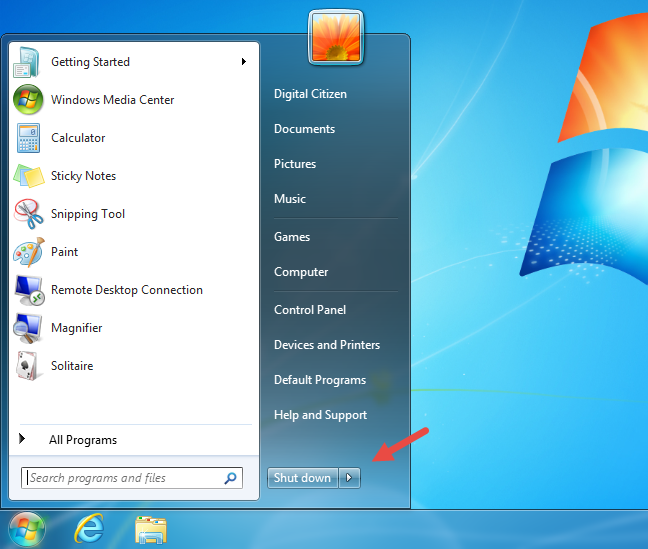The width and height of the screenshot is (648, 549).
Task: Open the Music library
Action: (x=290, y=199)
